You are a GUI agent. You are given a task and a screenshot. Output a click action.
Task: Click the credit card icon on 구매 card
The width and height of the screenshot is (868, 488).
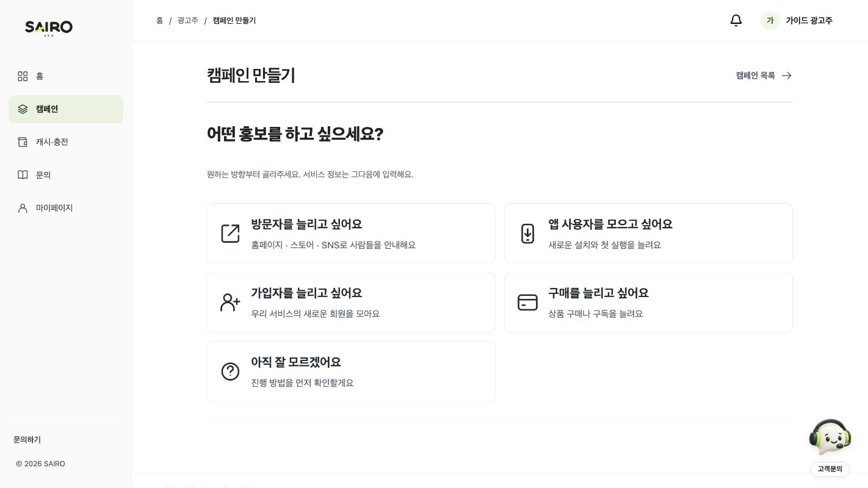click(527, 303)
